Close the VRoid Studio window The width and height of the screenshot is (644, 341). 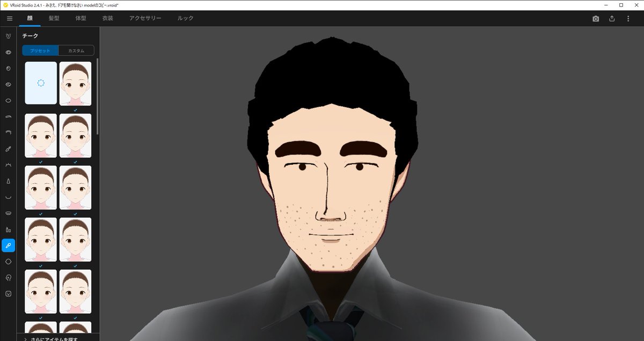point(636,4)
